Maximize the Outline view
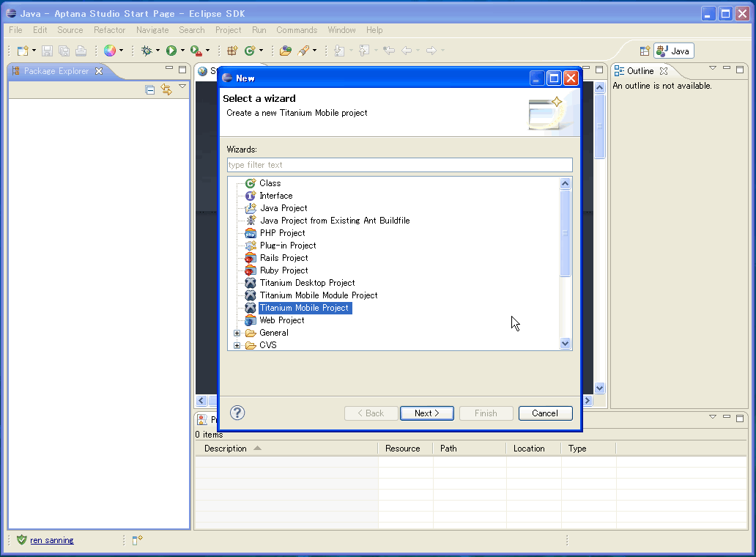The width and height of the screenshot is (756, 557). 740,70
